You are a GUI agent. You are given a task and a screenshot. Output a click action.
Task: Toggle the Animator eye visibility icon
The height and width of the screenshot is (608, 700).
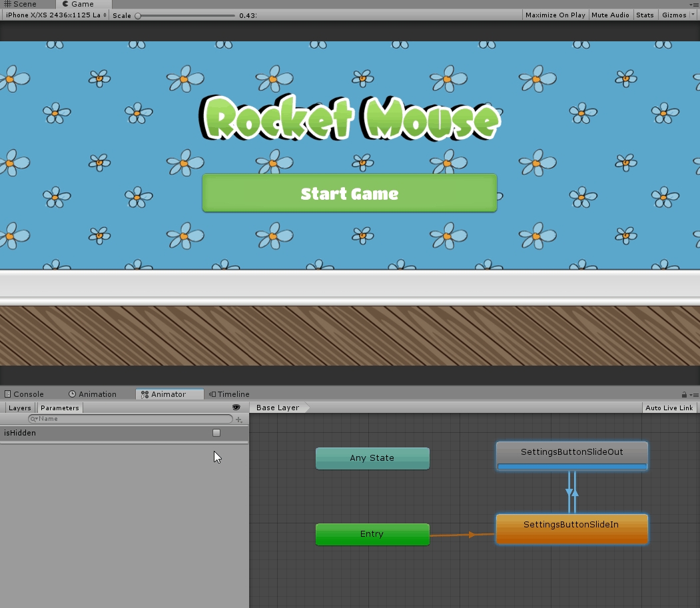coord(236,408)
